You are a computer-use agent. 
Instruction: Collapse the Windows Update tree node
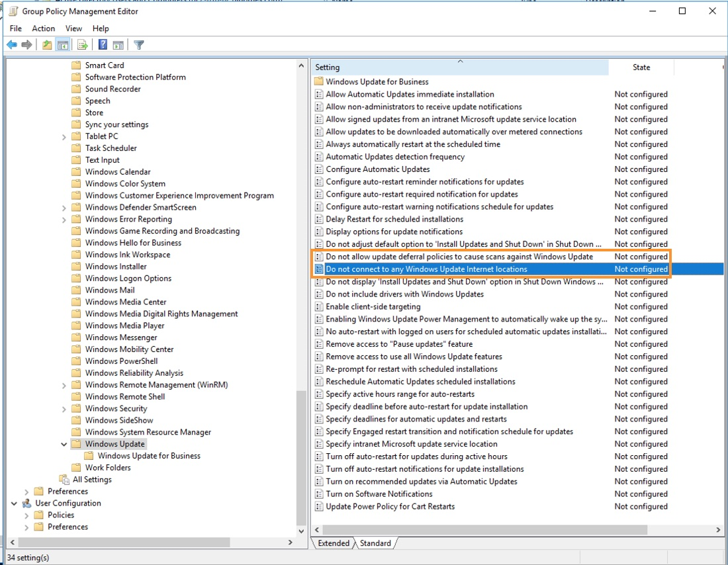pyautogui.click(x=64, y=443)
